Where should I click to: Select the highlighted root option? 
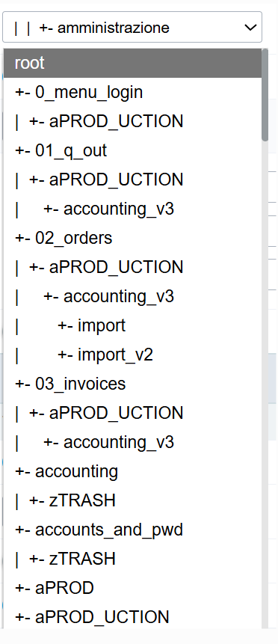132,64
